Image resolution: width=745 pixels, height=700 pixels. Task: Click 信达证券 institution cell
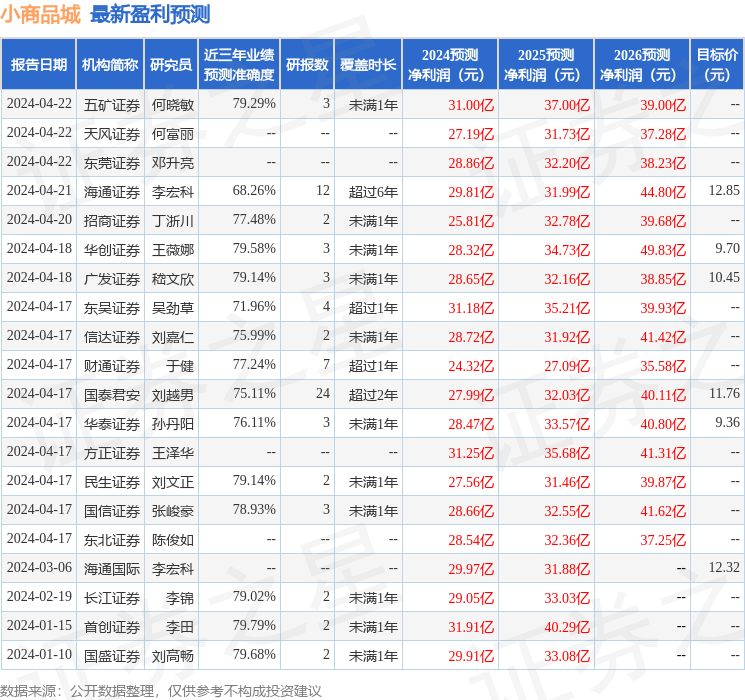click(x=112, y=337)
